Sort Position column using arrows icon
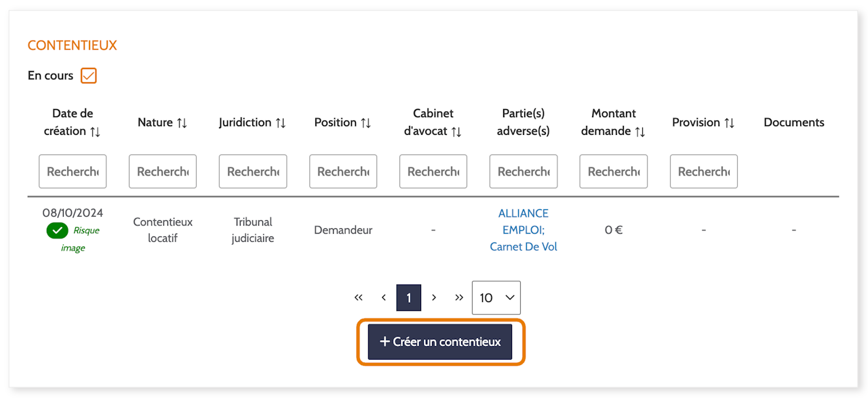Screen dimensions: 868x403 coord(366,123)
